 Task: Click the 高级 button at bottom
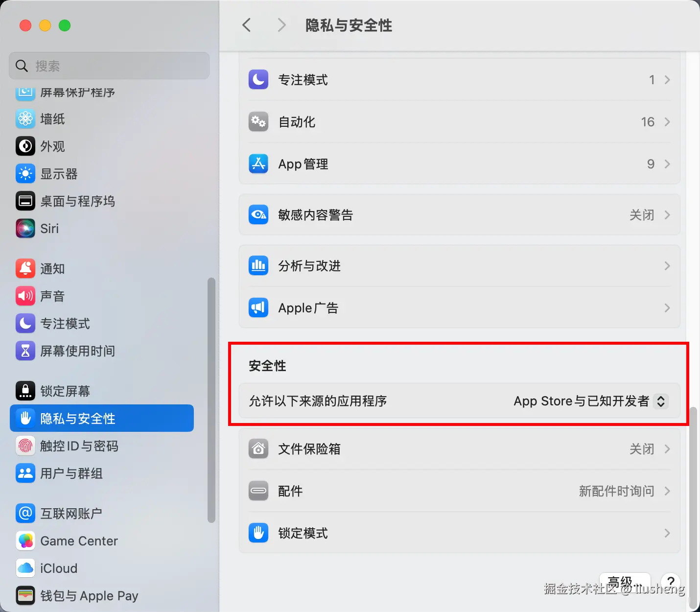pyautogui.click(x=625, y=582)
